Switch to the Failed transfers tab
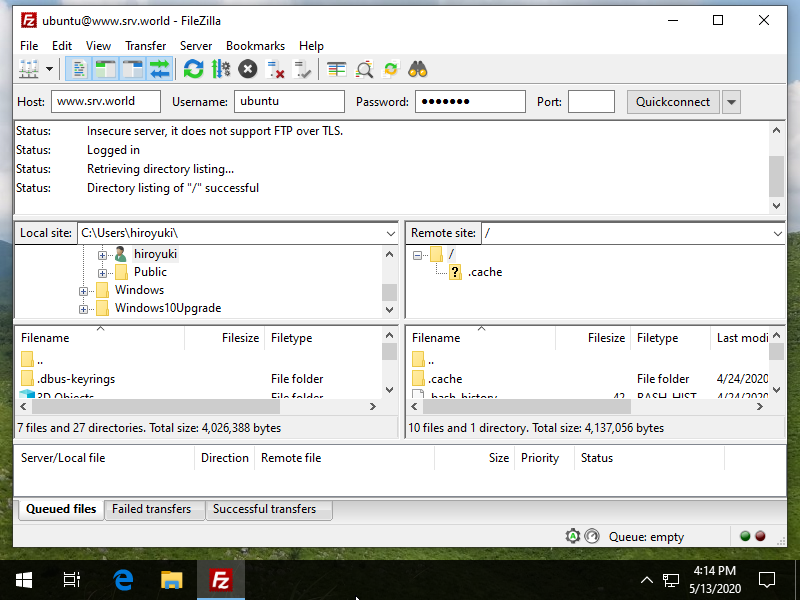Viewport: 800px width, 600px height. coord(154,509)
